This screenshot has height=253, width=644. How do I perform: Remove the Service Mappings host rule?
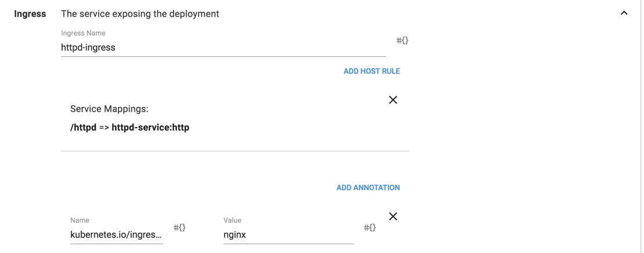pos(393,100)
